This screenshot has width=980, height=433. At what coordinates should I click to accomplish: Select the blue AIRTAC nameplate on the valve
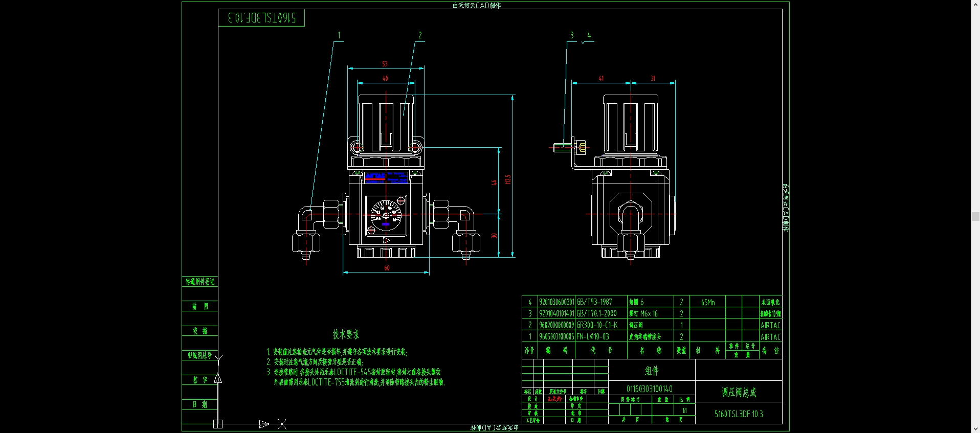click(386, 178)
